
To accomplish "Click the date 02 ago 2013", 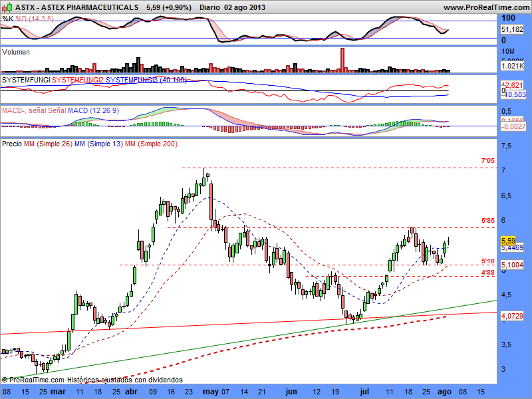I will [245, 7].
